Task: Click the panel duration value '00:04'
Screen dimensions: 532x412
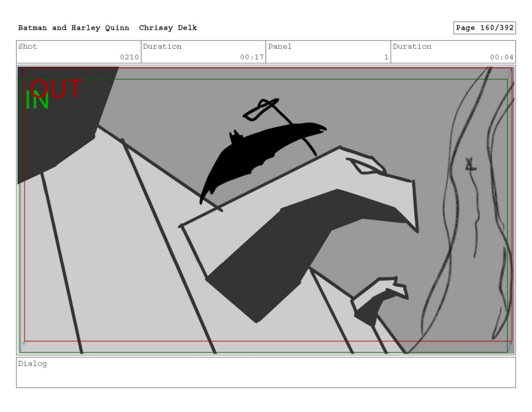Action: click(x=501, y=57)
